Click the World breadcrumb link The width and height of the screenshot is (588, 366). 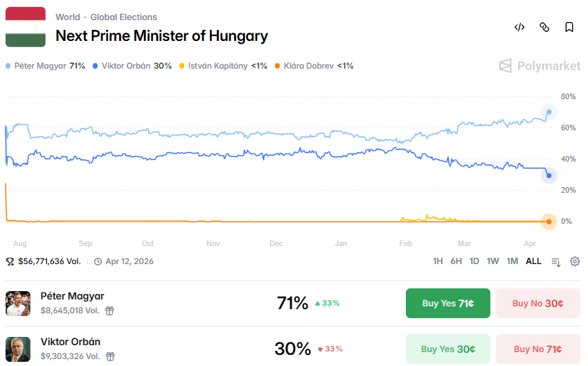[x=68, y=17]
